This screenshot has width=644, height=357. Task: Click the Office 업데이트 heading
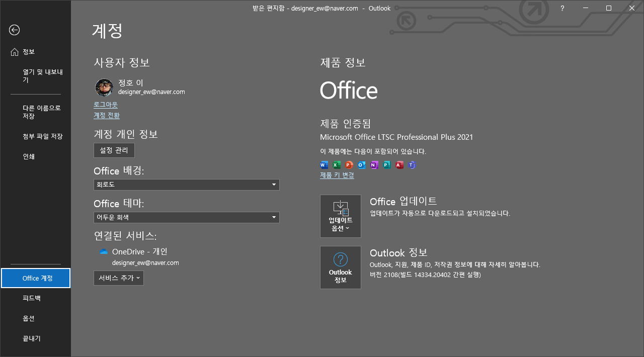pyautogui.click(x=403, y=201)
